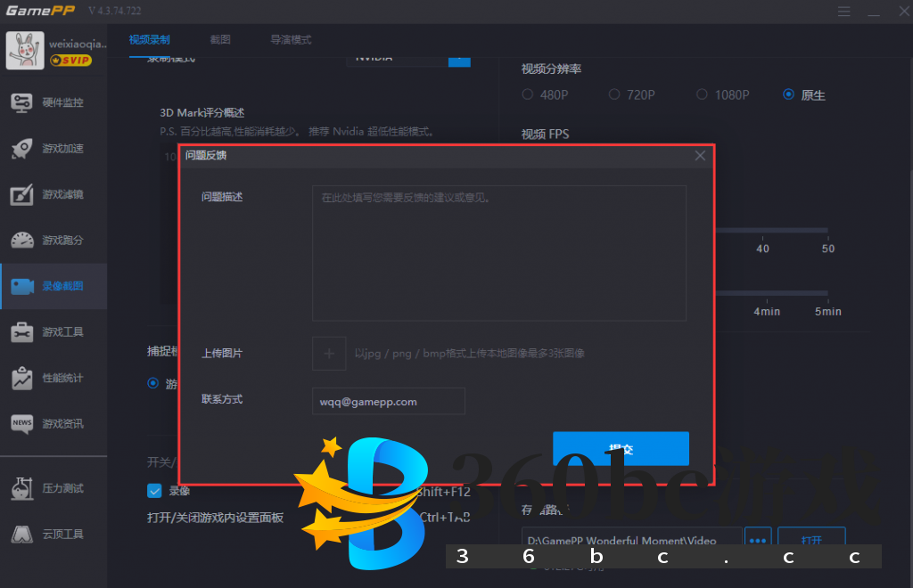Open the 云顶工具 sidebar tool
Screen dimensions: 913x588
point(53,535)
